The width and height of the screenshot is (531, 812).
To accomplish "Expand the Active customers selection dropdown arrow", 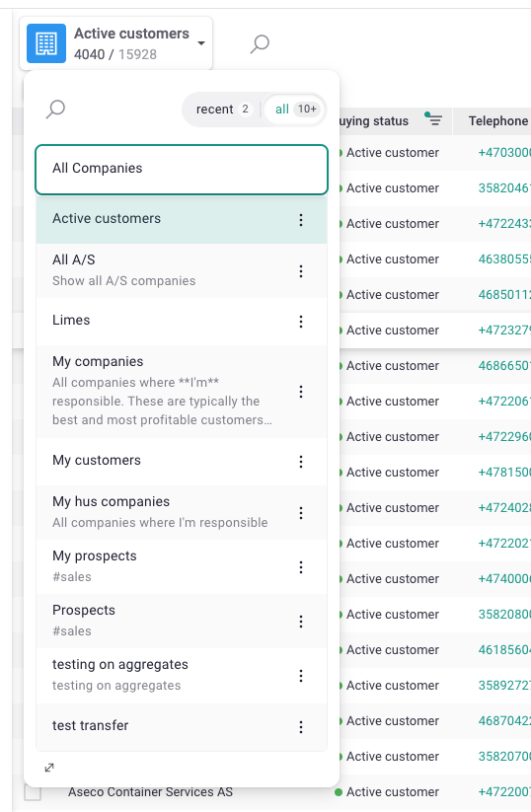I will pos(201,43).
